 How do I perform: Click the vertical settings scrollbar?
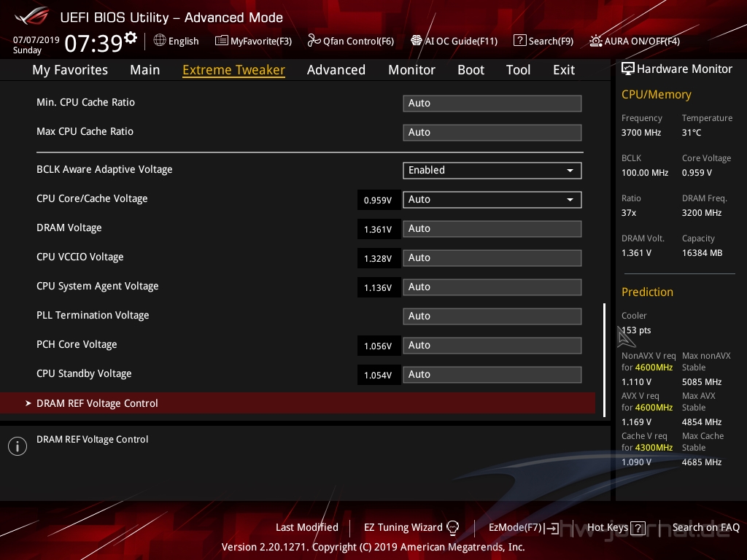604,360
